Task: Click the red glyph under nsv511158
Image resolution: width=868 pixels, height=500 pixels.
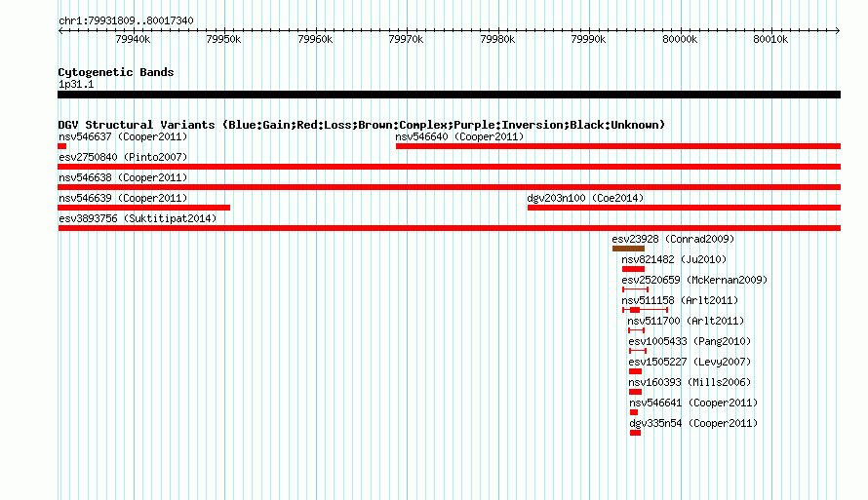Action: [645, 310]
